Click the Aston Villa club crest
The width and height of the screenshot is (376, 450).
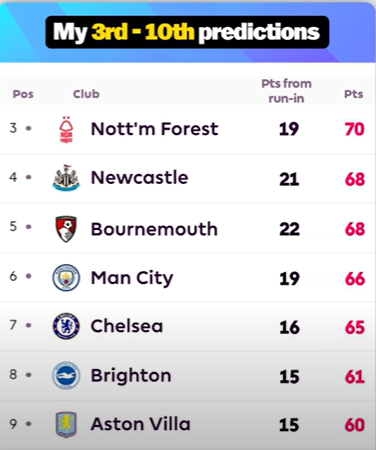pos(66,425)
